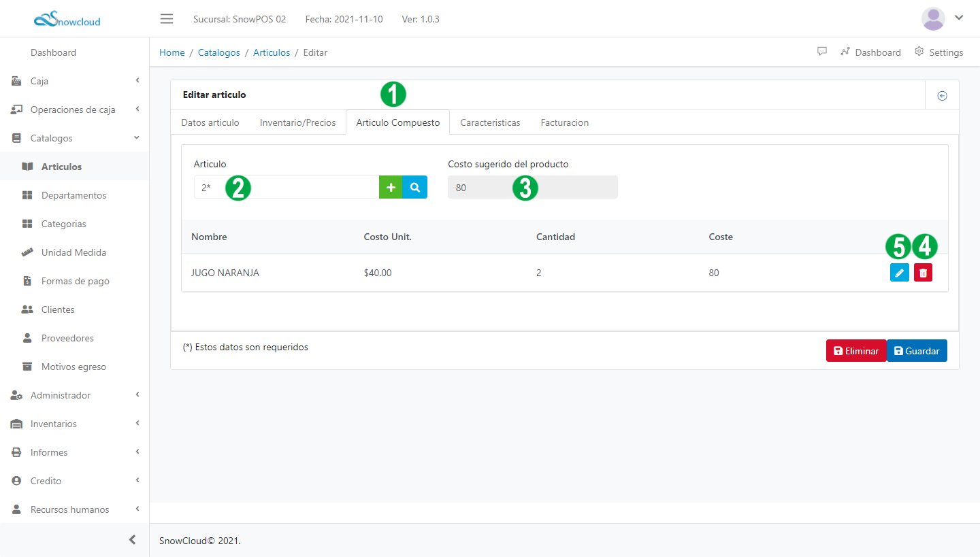980x557 pixels.
Task: Collapse the sidebar with bottom chevron
Action: point(132,540)
